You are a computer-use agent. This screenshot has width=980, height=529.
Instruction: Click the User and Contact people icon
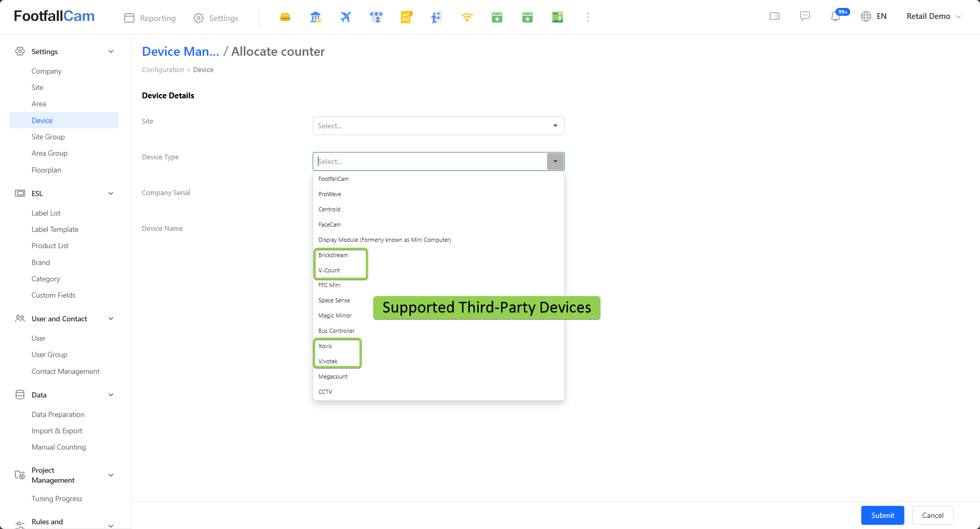20,318
